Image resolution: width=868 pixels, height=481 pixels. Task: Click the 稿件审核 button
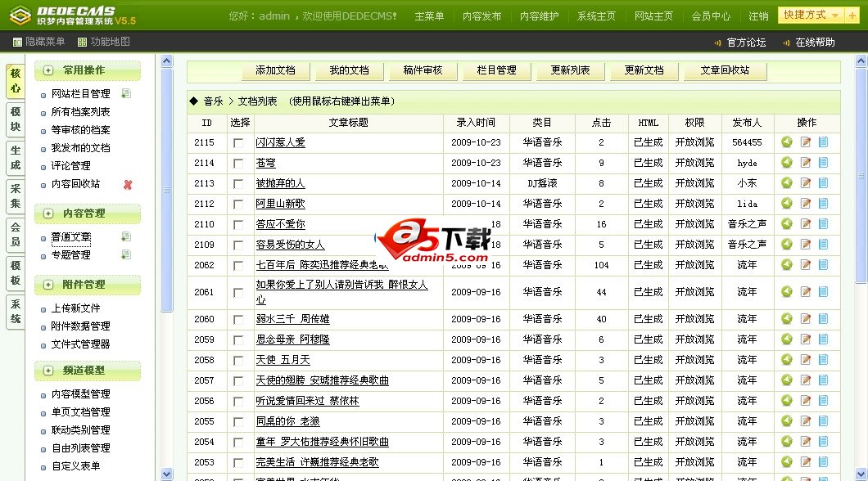(423, 70)
